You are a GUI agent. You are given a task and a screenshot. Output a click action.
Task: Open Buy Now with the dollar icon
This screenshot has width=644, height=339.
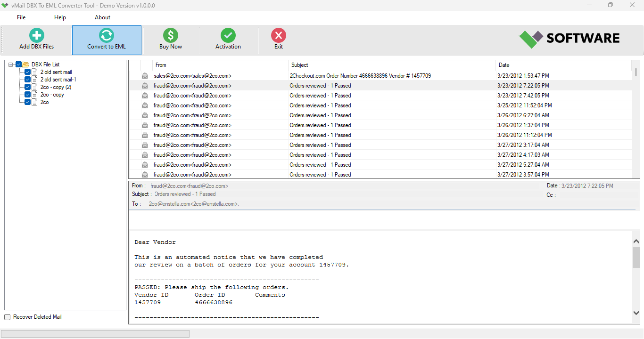tap(170, 35)
